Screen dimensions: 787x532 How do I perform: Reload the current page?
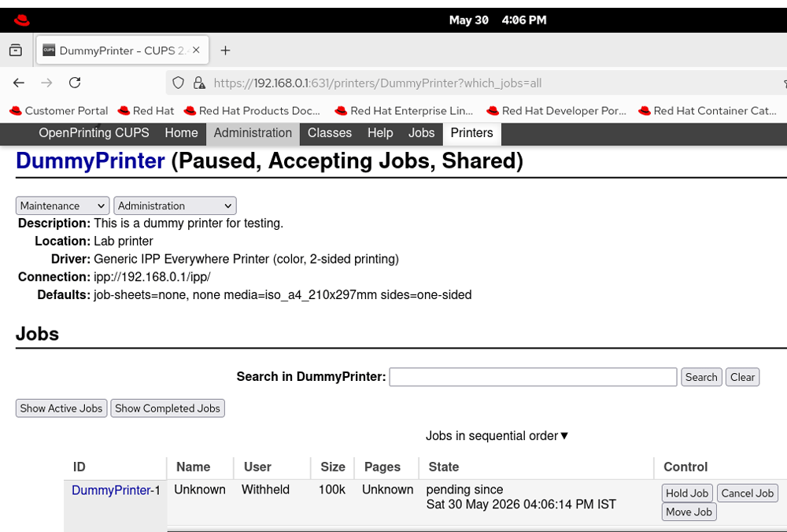[75, 83]
